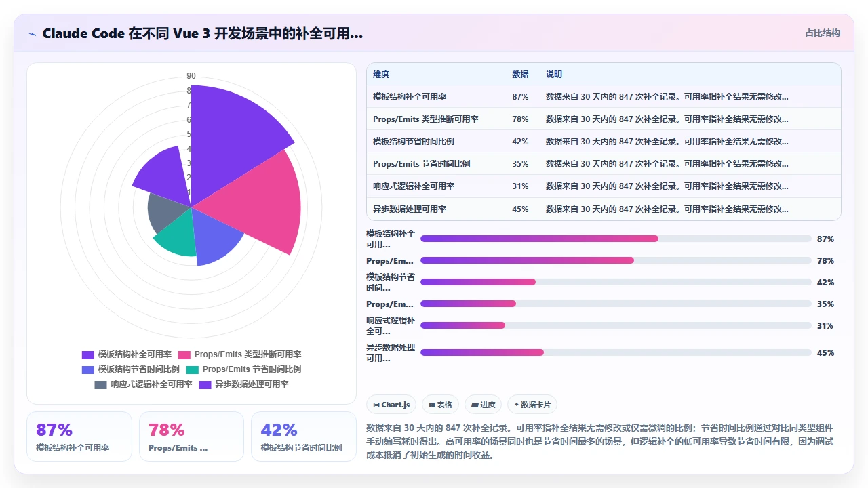This screenshot has width=868, height=488.
Task: Select table row 模板结构节省时间比例
Action: point(604,142)
